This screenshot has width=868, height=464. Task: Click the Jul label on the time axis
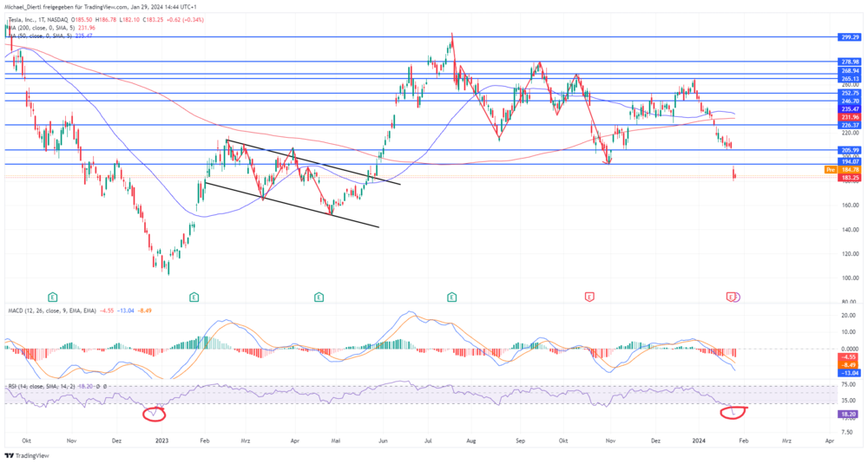(x=427, y=441)
